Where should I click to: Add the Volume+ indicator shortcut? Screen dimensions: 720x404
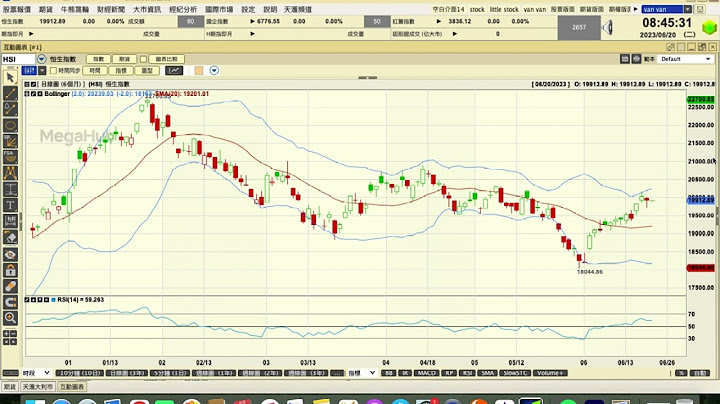tap(550, 373)
